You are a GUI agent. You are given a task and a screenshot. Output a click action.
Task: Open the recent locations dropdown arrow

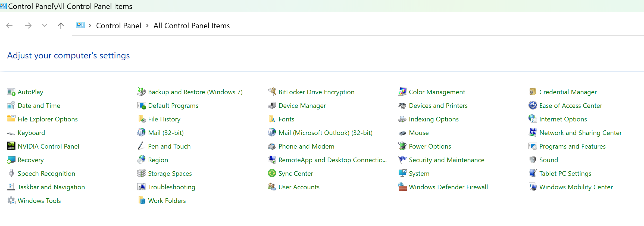point(45,26)
